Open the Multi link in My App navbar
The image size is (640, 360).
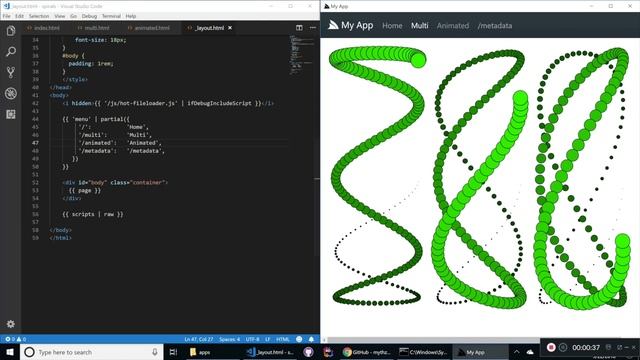point(420,25)
